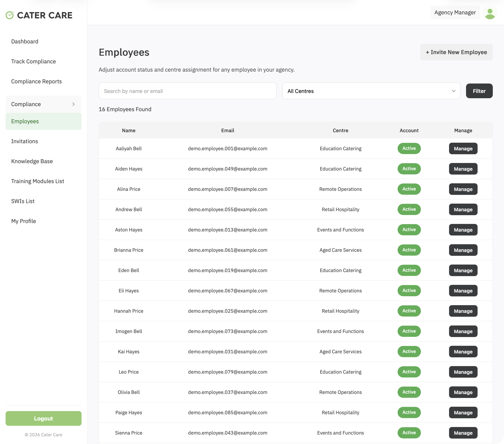Click Events and Functions for Aston Hayes
This screenshot has width=504, height=444.
tap(341, 230)
